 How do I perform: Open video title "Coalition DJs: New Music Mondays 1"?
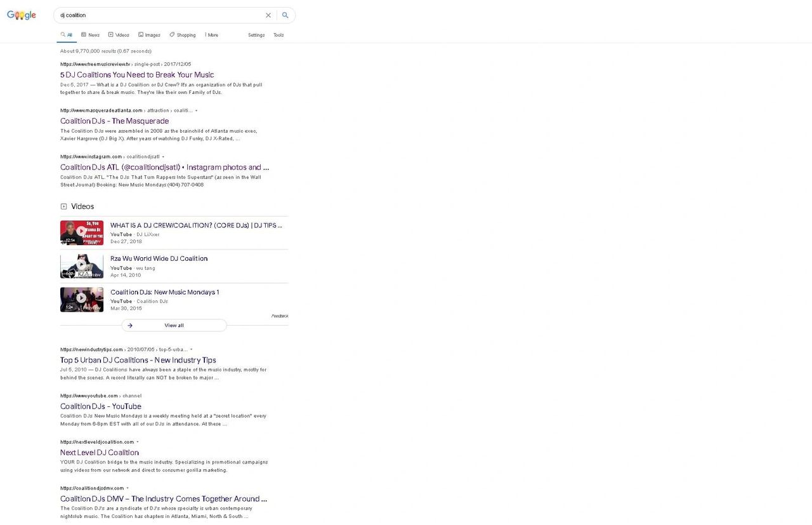pyautogui.click(x=165, y=293)
